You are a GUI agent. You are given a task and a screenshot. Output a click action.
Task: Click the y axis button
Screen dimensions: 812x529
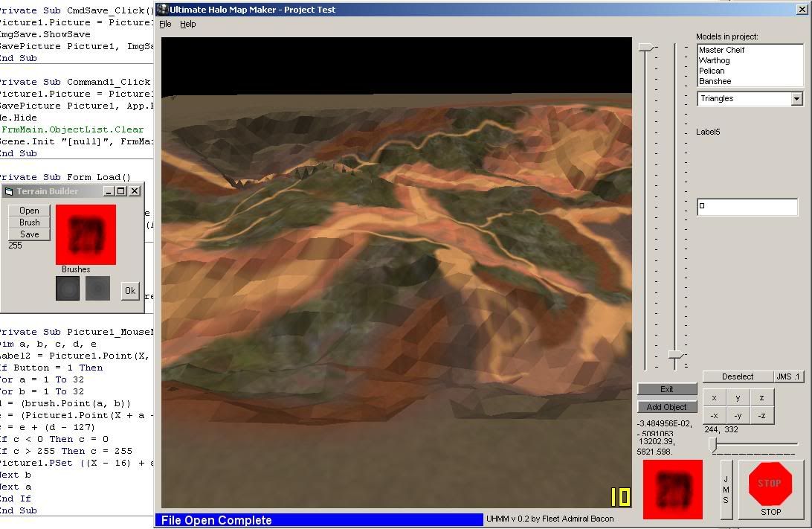coord(738,398)
